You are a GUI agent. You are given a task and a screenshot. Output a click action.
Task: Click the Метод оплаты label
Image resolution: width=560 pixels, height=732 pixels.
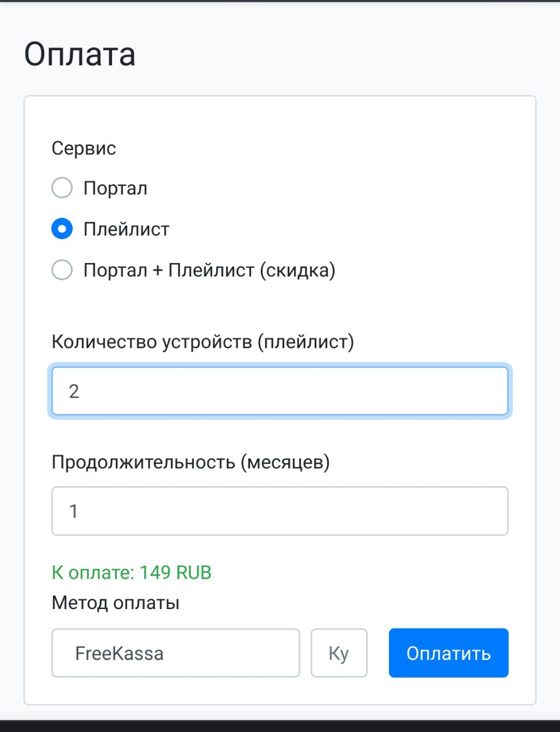point(116,602)
